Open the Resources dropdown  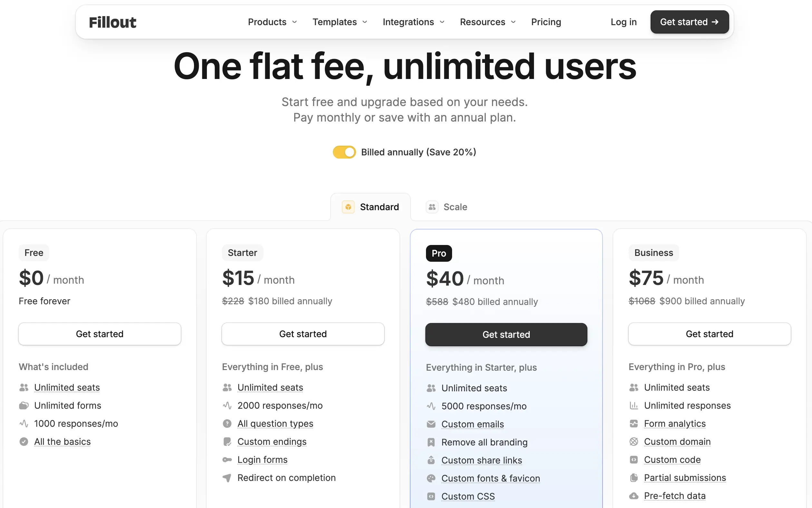488,22
